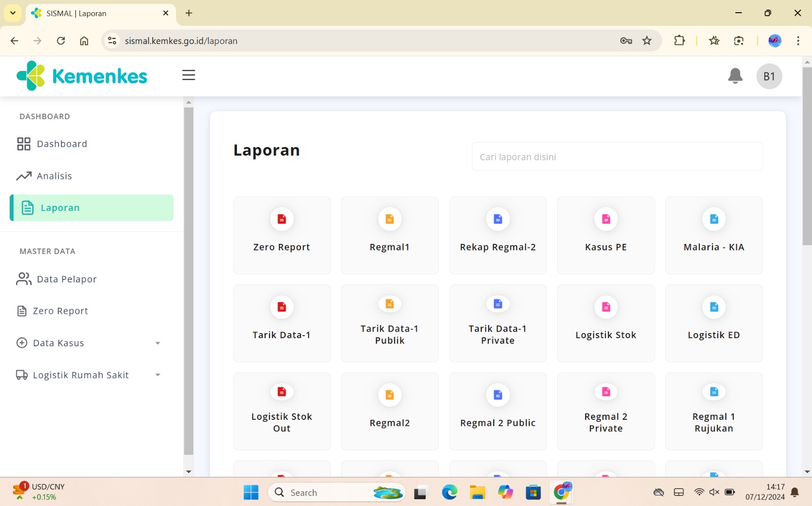Open the tab search dropdown in Chrome
812x506 pixels.
(x=13, y=13)
